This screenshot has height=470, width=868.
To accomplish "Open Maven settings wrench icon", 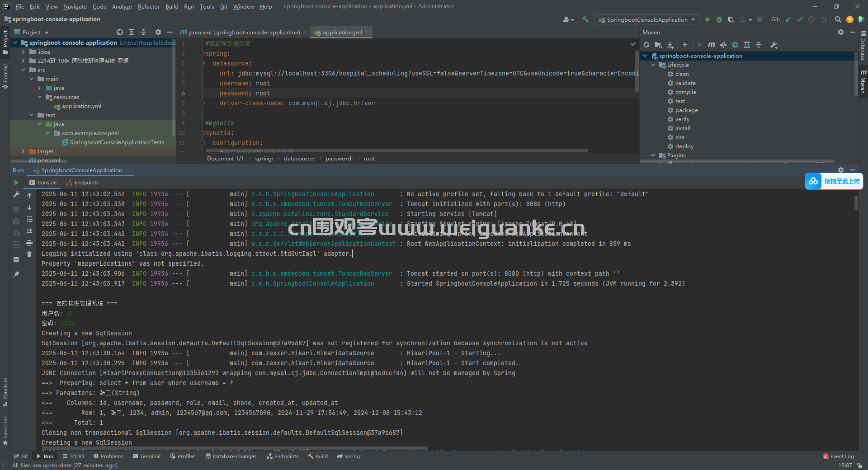I will pos(774,45).
